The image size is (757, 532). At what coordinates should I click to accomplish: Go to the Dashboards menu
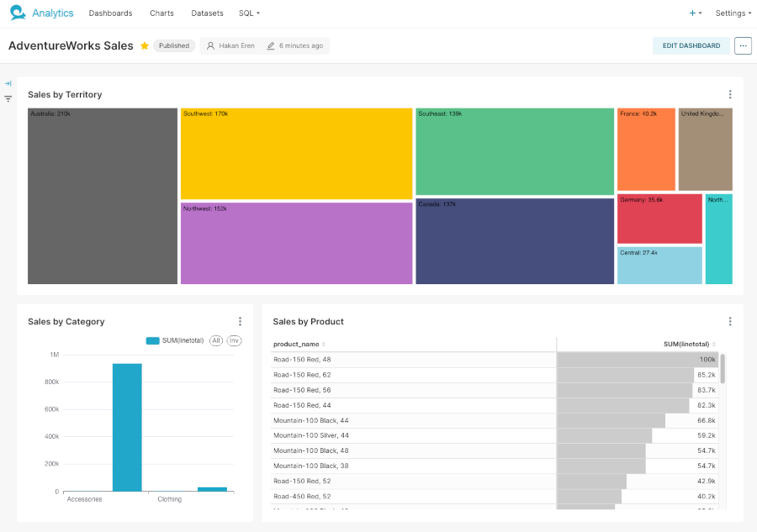pos(110,13)
